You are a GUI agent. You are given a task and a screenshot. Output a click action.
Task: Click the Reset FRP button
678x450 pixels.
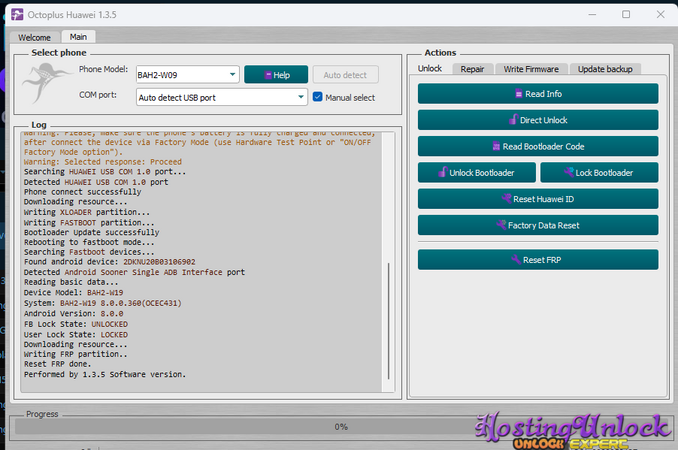(x=538, y=260)
